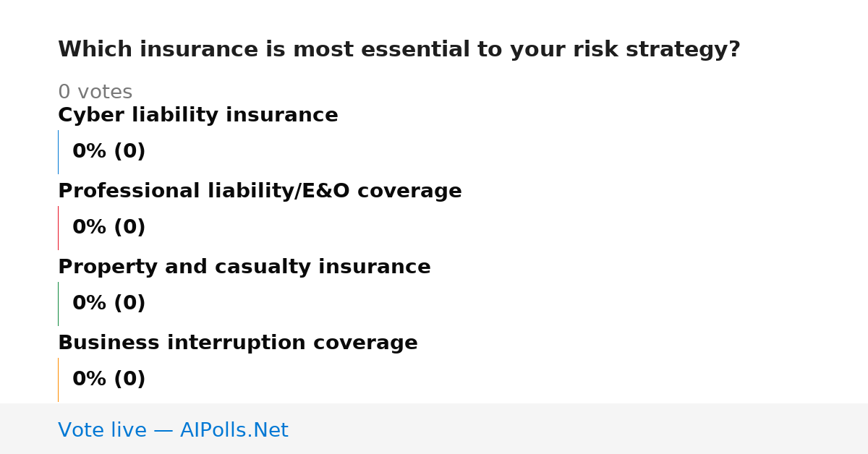
Task: Vote for the Business interruption coverage option
Action: [x=238, y=343]
